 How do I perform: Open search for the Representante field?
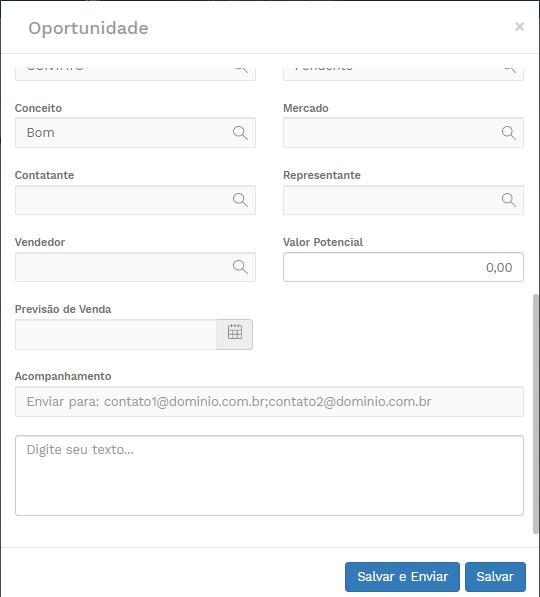(x=509, y=200)
